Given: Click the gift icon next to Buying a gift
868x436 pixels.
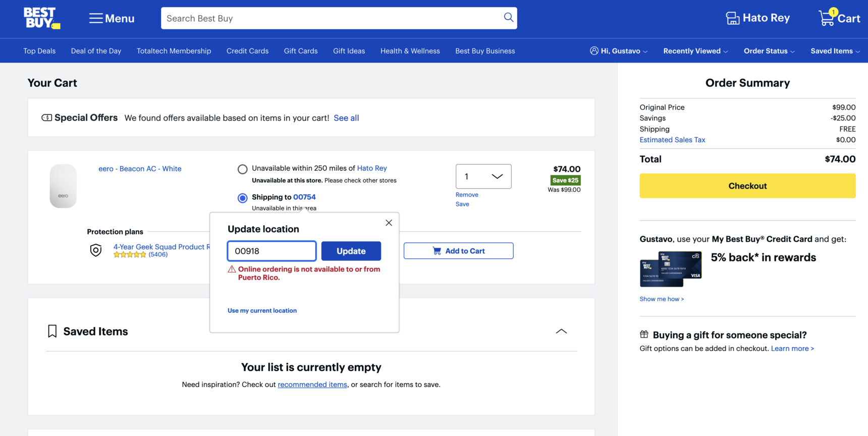Looking at the screenshot, I should click(644, 334).
